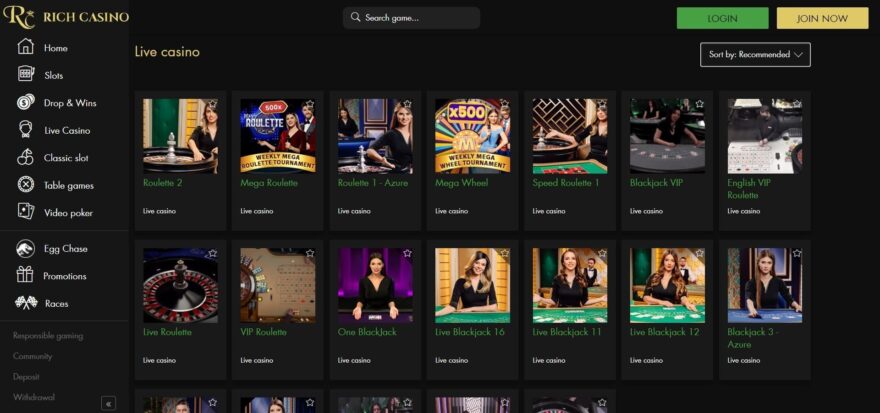Click the Table games chip icon
This screenshot has width=880, height=413.
(x=26, y=185)
